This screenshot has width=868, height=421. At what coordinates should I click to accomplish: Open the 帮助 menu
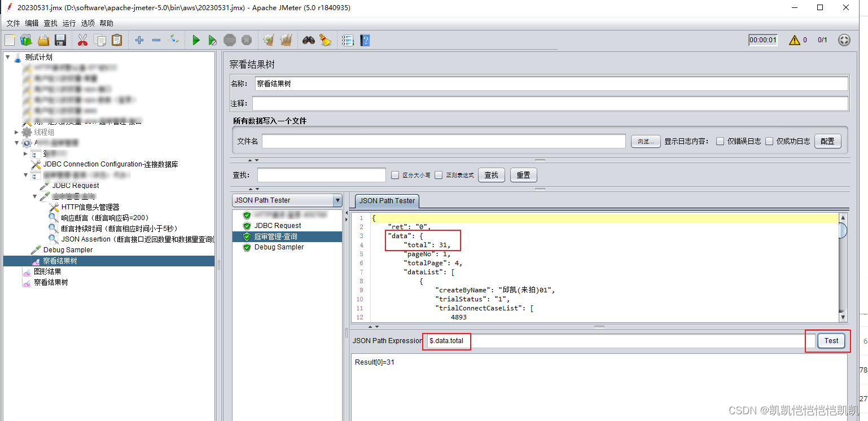click(x=106, y=23)
